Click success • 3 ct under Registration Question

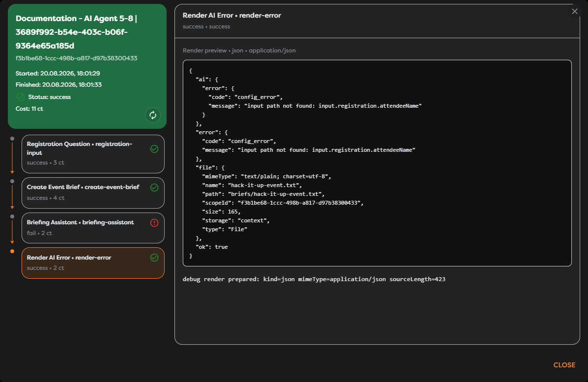pos(46,163)
